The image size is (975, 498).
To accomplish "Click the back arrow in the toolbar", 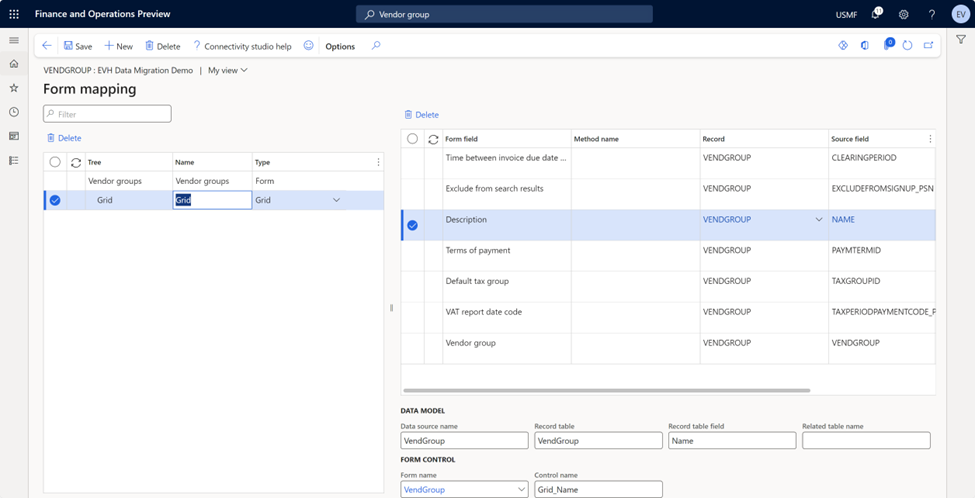I will pyautogui.click(x=47, y=46).
